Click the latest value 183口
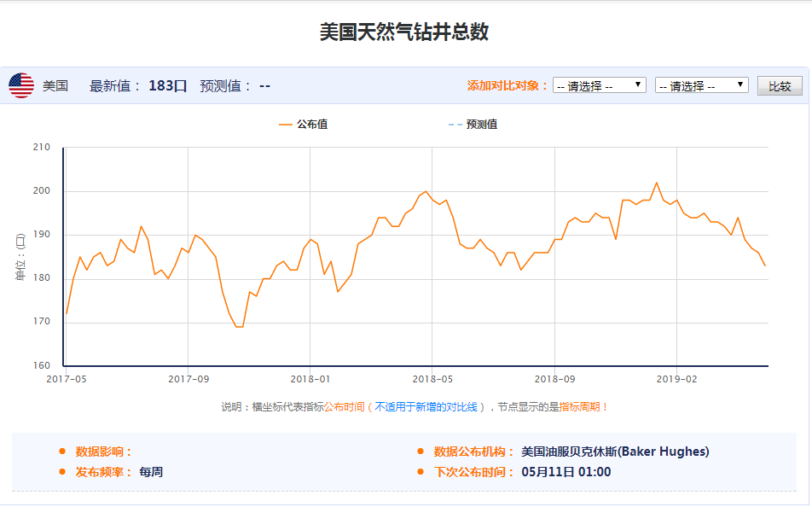Image resolution: width=812 pixels, height=507 pixels. 167,85
